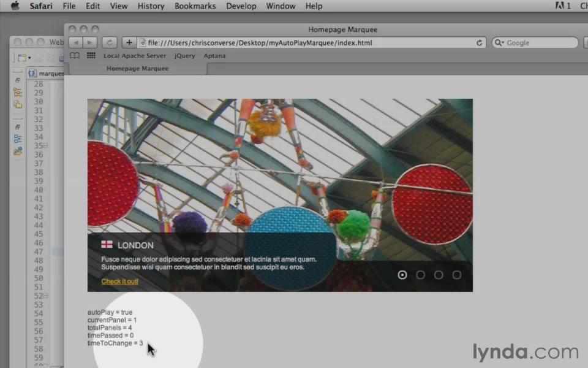The height and width of the screenshot is (368, 588).
Task: Select the third marquee panel dot
Action: pos(439,275)
